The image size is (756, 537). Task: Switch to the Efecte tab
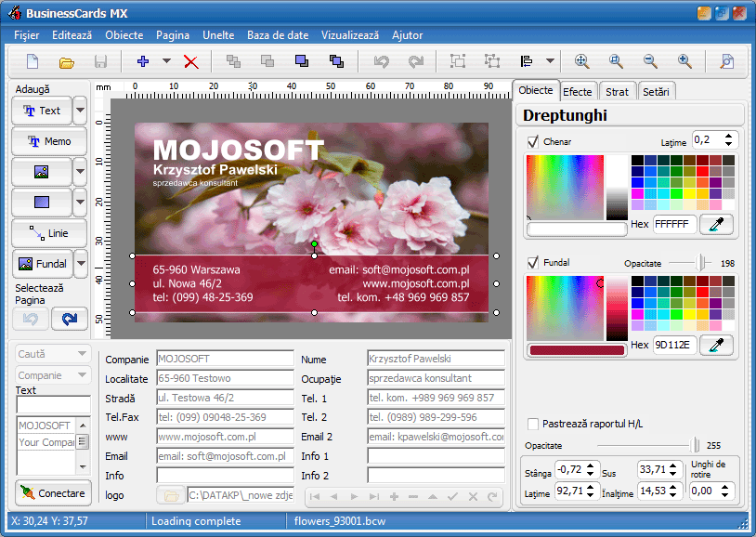pyautogui.click(x=578, y=92)
